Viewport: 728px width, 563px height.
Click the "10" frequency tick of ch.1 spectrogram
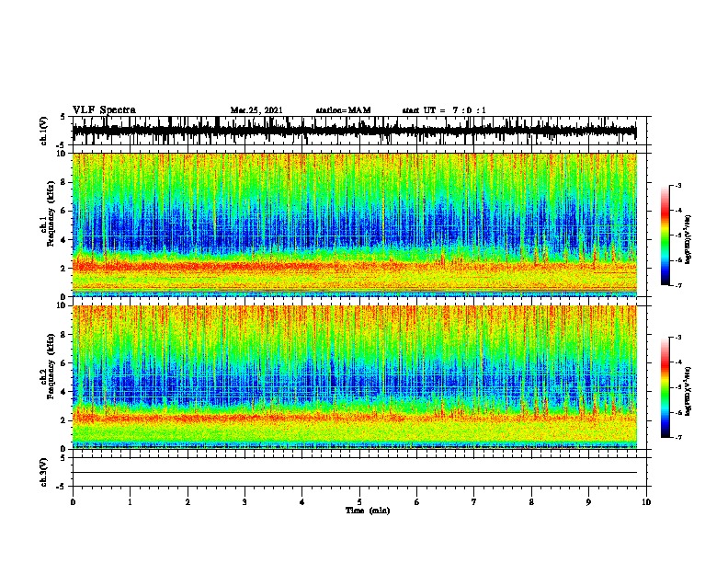(x=63, y=154)
